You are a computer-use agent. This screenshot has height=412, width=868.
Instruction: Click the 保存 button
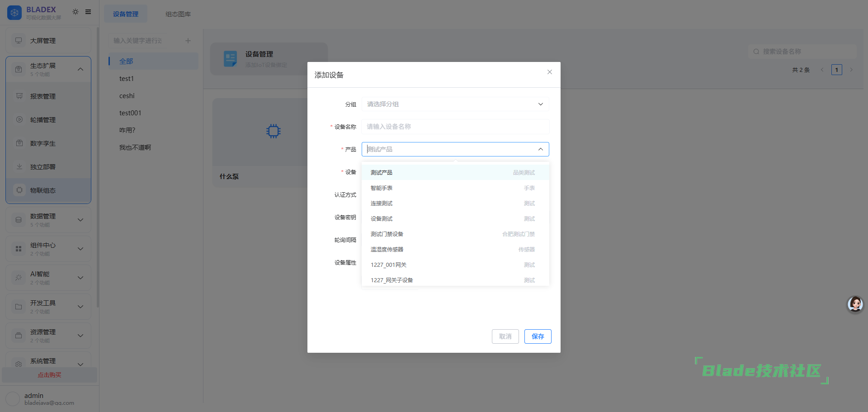coord(538,336)
